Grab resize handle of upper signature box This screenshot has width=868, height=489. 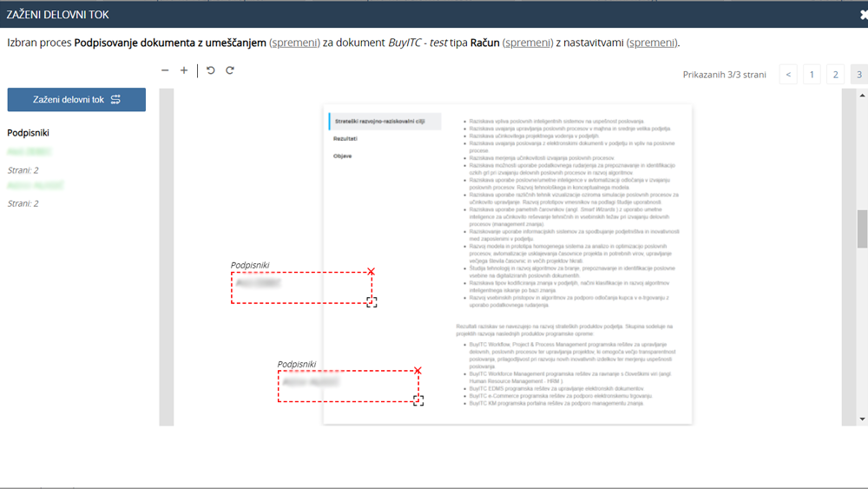pos(372,301)
